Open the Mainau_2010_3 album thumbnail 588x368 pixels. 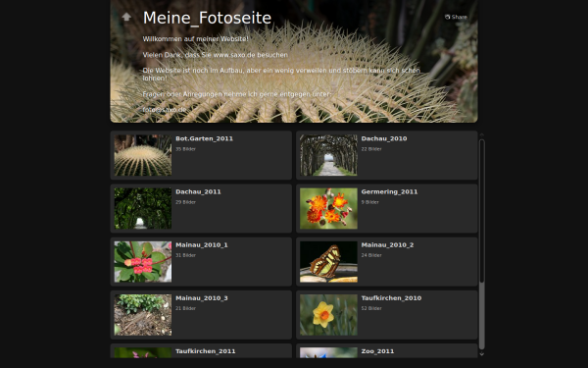point(143,315)
